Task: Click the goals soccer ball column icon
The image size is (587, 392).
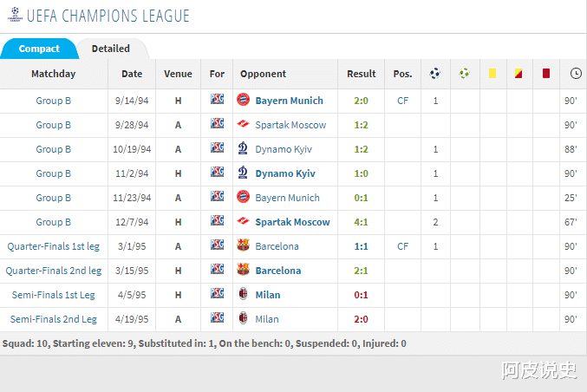Action: point(434,74)
